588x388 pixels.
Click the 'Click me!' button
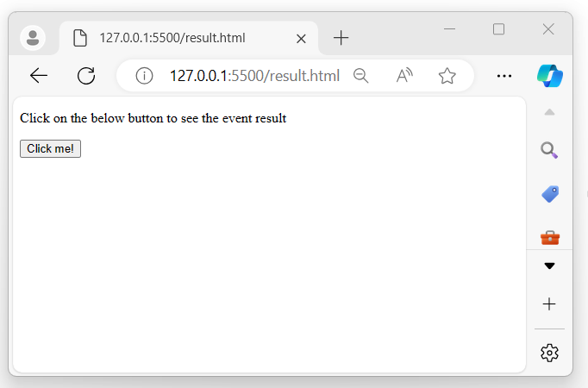pos(50,149)
